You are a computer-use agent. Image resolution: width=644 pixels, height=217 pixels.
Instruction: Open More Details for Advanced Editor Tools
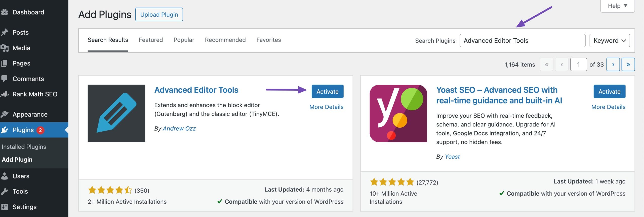click(326, 107)
